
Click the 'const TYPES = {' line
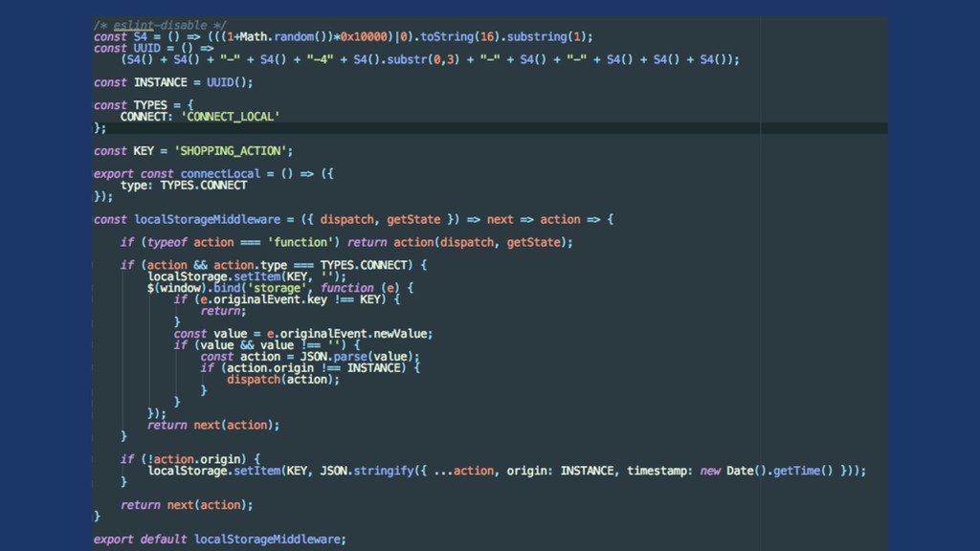144,105
